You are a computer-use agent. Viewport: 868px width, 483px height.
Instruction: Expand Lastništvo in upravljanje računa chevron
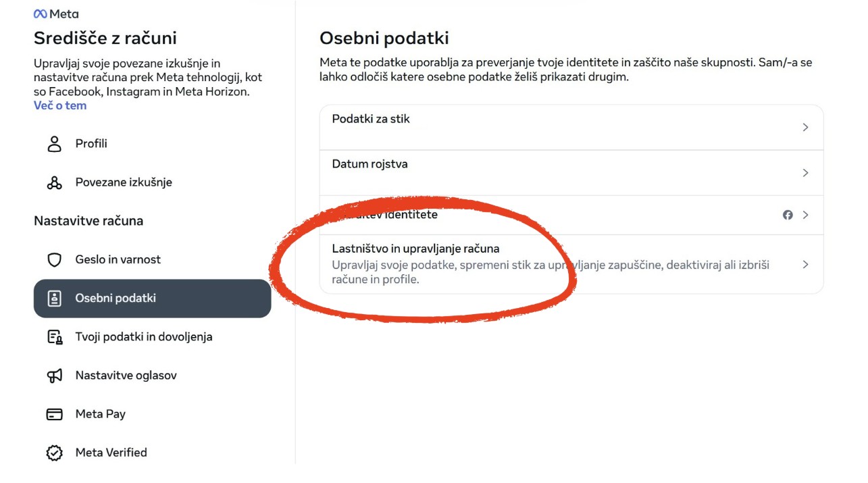pyautogui.click(x=805, y=265)
